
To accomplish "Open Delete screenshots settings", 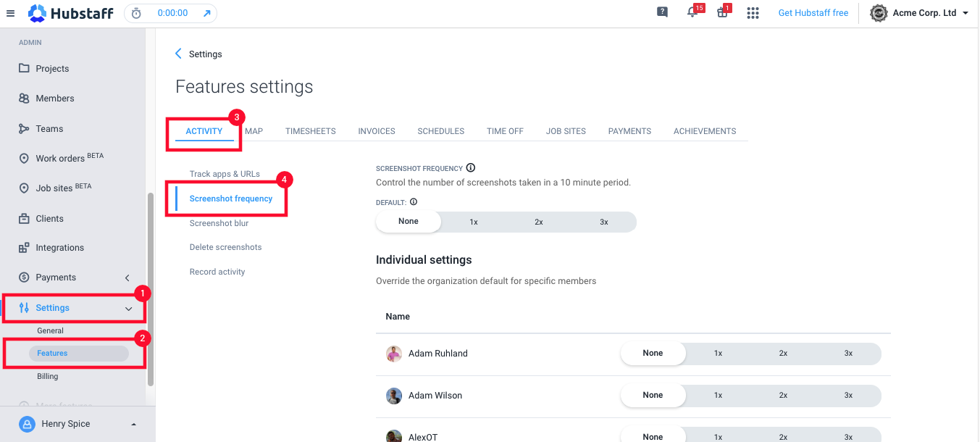I will pos(225,247).
